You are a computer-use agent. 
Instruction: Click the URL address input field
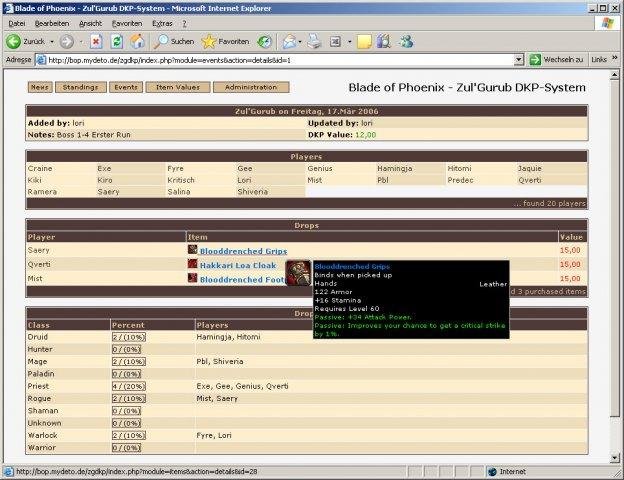280,60
